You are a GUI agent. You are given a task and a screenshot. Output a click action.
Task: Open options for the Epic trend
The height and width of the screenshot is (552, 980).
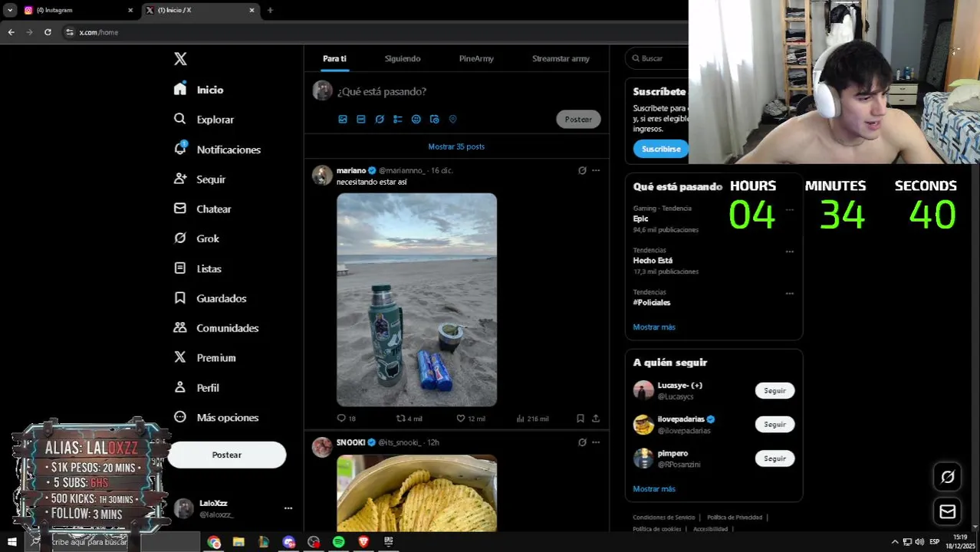789,209
